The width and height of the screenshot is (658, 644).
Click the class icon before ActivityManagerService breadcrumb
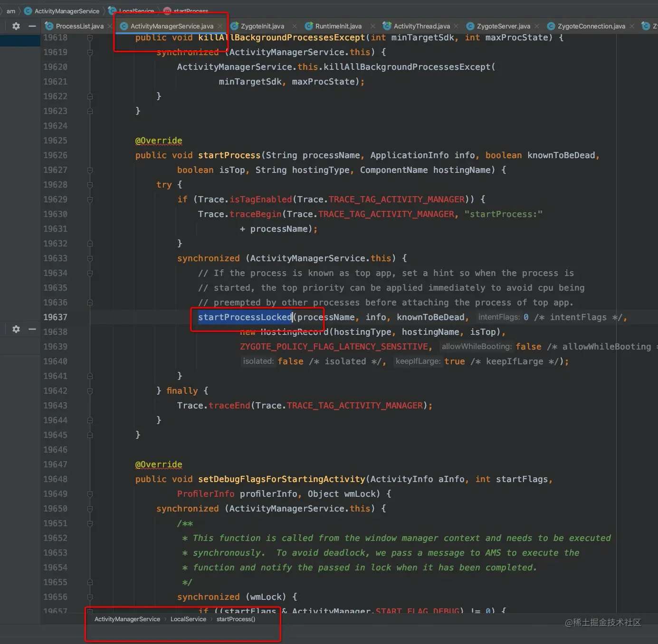[x=28, y=11]
